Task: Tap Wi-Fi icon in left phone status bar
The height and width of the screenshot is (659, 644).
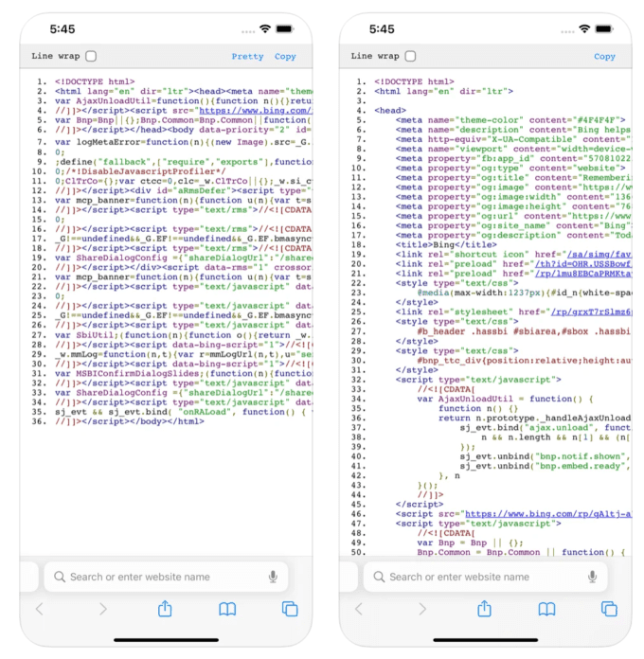Action: coord(265,28)
